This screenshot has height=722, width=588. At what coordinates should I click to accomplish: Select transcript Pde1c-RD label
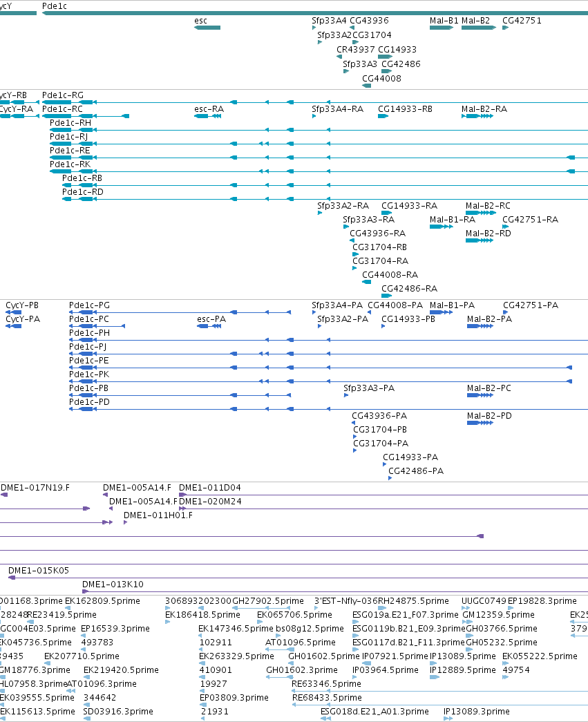(x=83, y=192)
